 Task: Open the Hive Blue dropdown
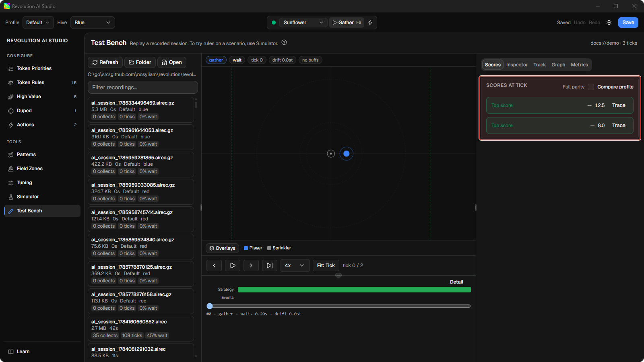(x=93, y=23)
